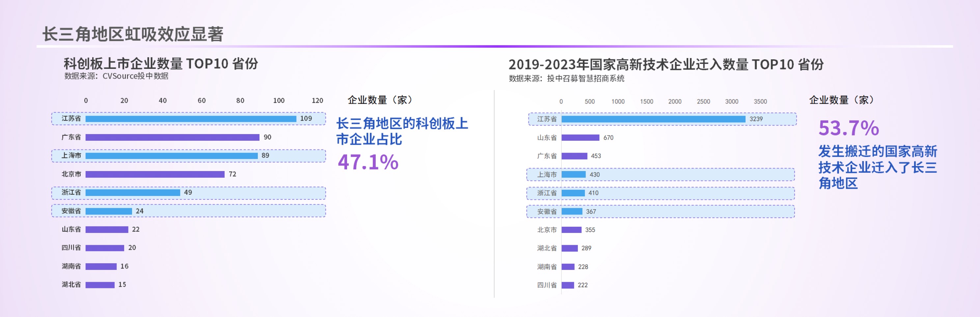Click the 47.1% percentage figure
Viewport: 980px width, 317px height.
click(368, 162)
